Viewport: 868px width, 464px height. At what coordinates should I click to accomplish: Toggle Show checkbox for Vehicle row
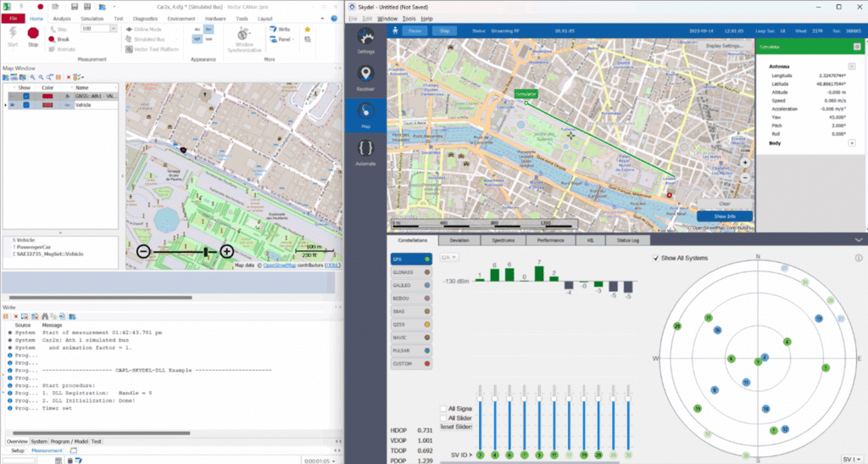coord(26,105)
